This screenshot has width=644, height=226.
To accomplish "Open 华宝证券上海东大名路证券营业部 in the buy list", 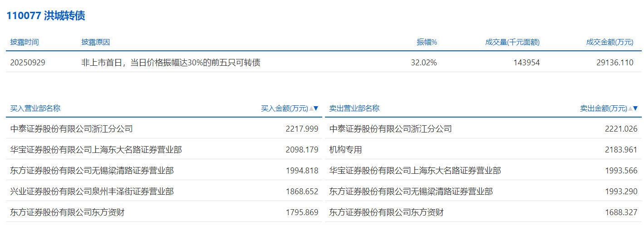I will tap(96, 150).
